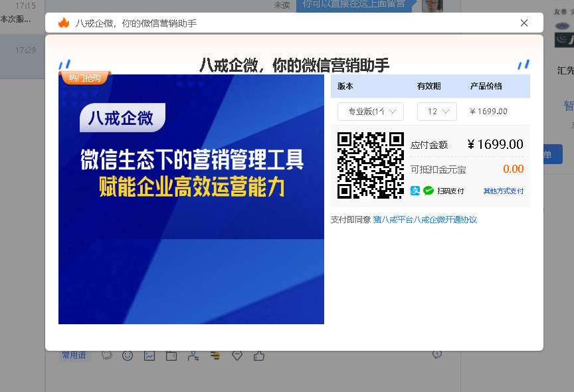574x392 pixels.
Task: Open 猪八戒平台八戒企微开通协议 agreement link
Action: [x=425, y=220]
